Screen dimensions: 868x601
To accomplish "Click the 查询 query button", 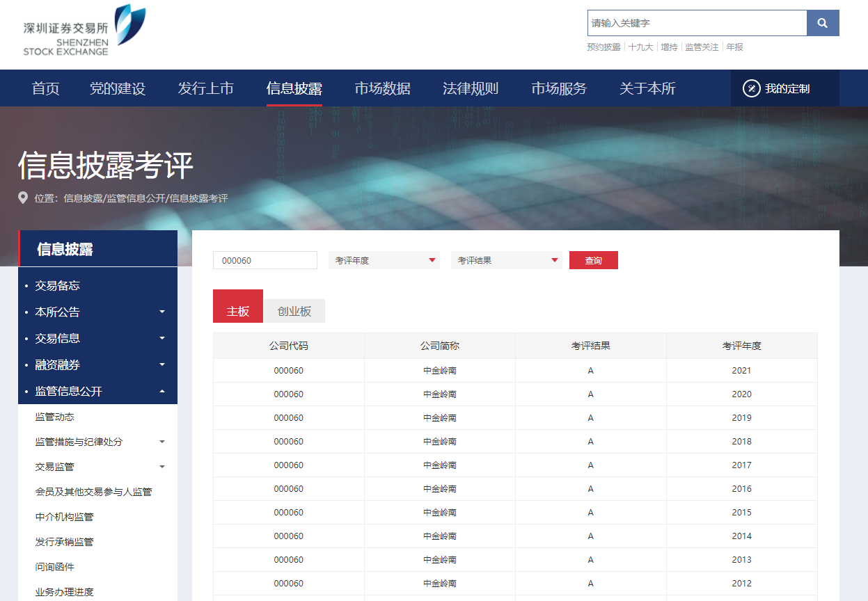I will pos(593,259).
